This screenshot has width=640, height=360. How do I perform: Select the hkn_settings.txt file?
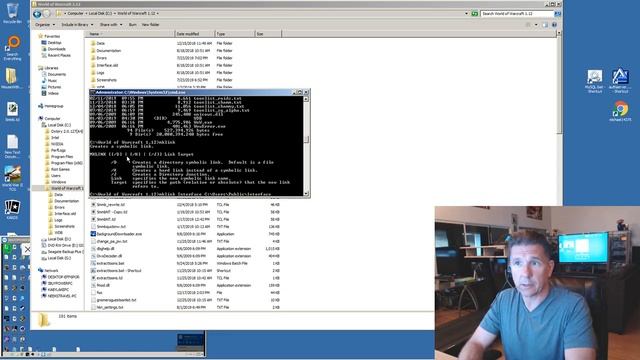pyautogui.click(x=110, y=307)
